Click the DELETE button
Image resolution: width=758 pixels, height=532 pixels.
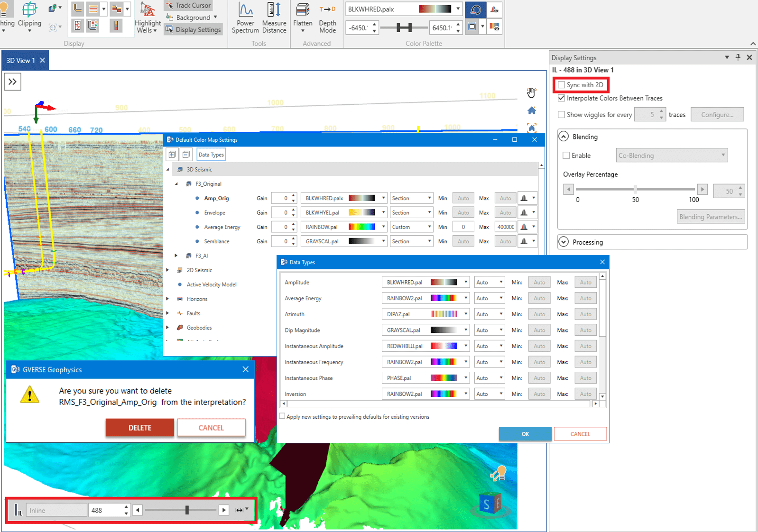140,428
